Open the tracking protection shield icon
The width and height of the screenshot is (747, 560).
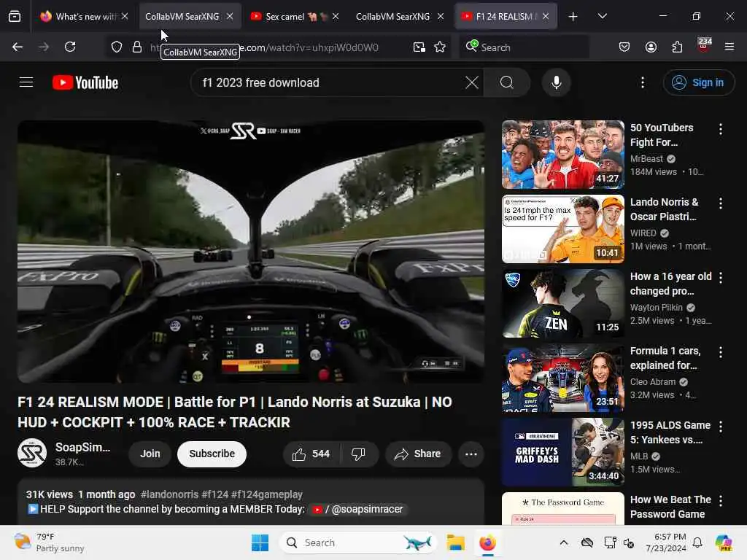117,47
